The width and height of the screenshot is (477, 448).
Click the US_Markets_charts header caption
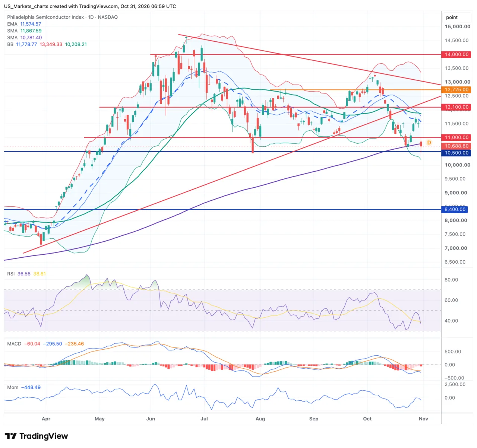click(90, 6)
